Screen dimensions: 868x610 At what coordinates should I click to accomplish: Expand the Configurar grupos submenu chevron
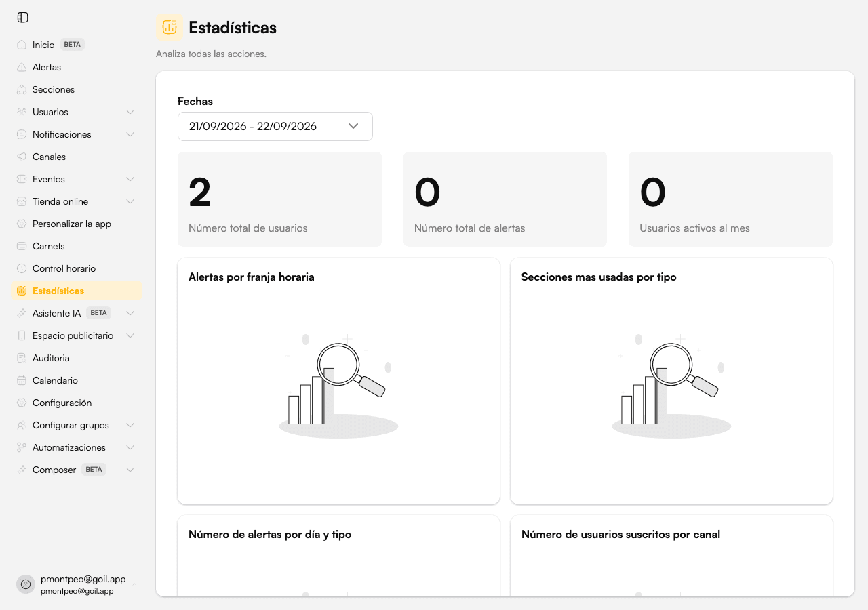pyautogui.click(x=130, y=425)
